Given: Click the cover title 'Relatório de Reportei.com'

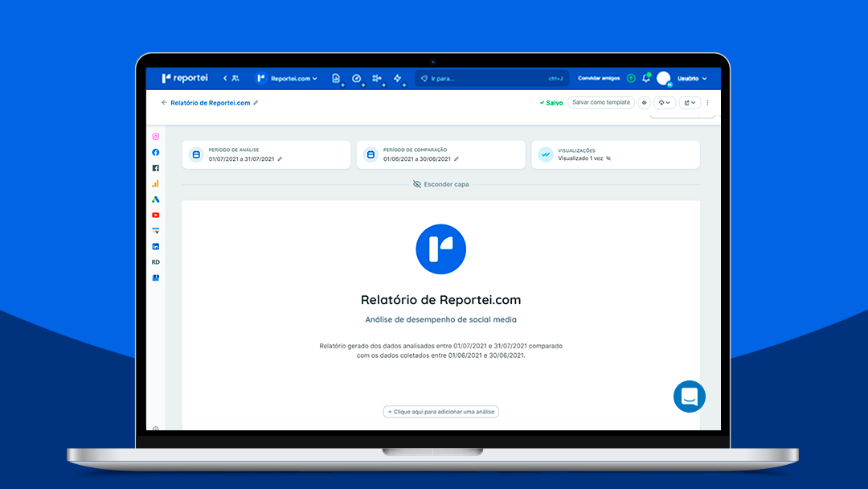Looking at the screenshot, I should point(440,300).
